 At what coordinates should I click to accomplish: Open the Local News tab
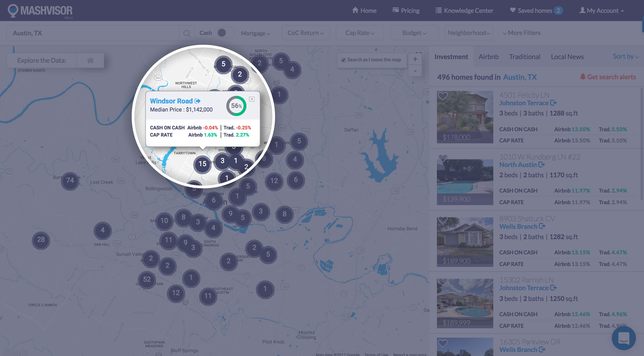pos(567,57)
